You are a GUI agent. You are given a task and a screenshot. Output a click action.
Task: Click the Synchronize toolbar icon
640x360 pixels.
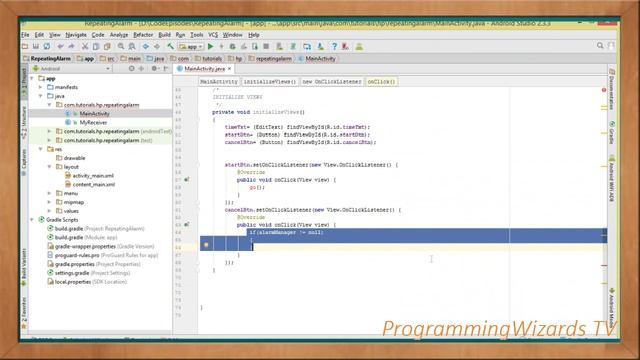pos(47,47)
